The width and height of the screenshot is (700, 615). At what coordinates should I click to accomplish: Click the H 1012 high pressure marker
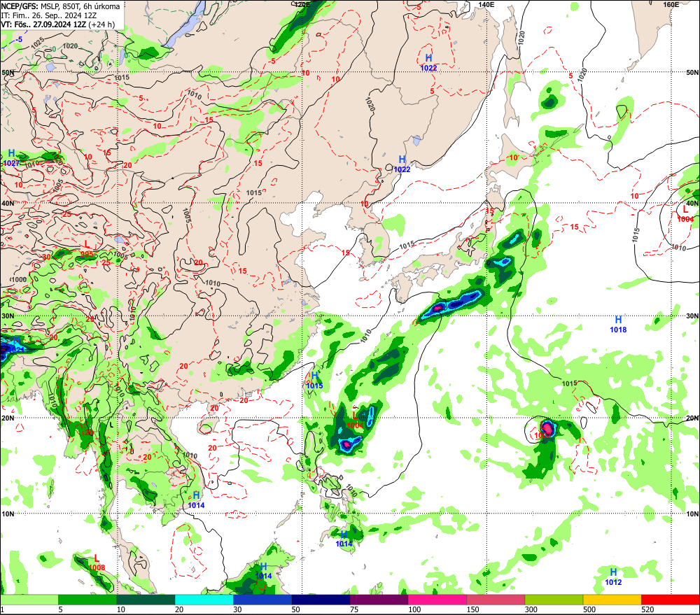pyautogui.click(x=613, y=577)
